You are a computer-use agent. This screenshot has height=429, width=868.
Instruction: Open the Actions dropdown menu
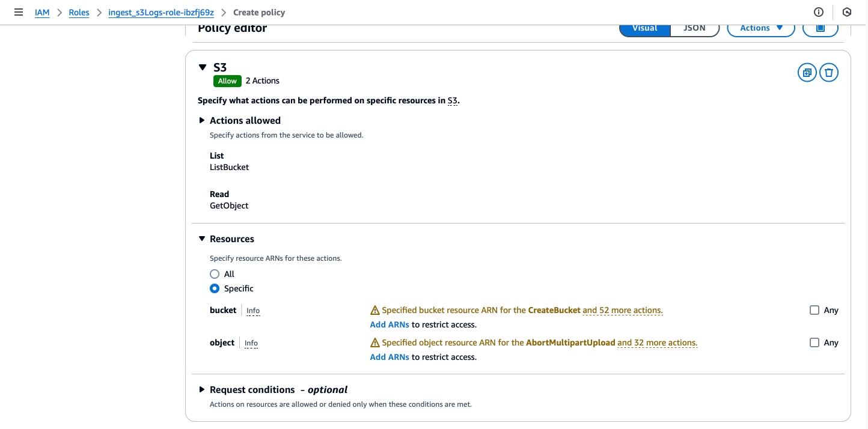point(761,28)
